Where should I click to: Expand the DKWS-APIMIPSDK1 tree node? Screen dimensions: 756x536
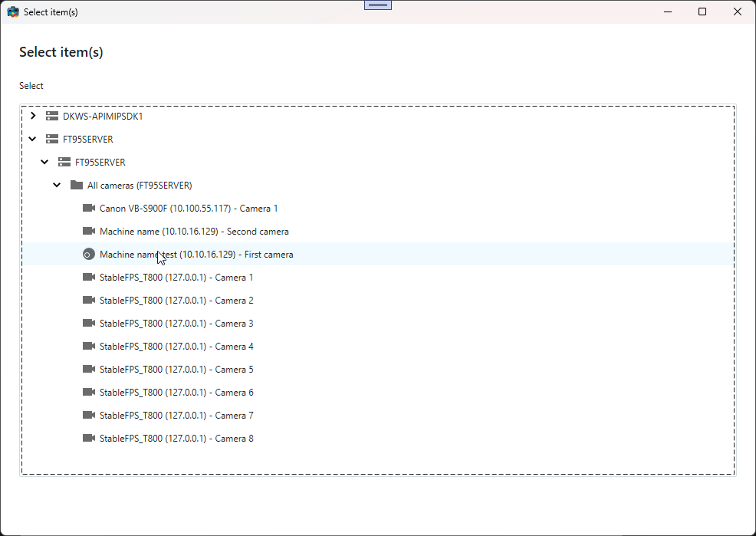tap(32, 116)
